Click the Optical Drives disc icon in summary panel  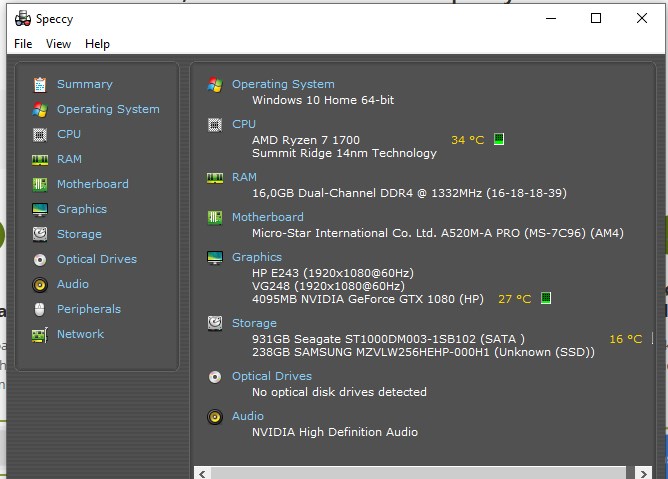point(215,377)
